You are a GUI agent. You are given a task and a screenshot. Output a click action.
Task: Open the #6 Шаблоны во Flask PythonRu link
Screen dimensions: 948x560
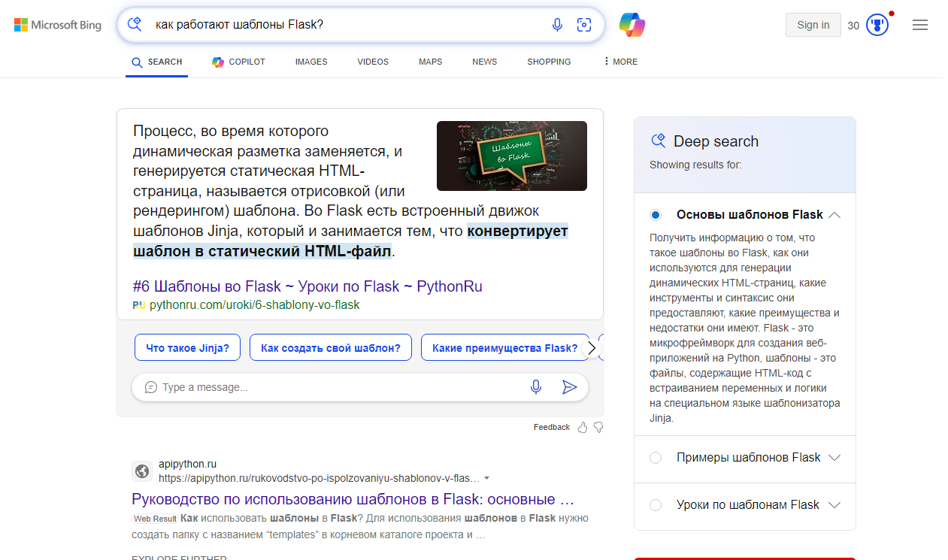(307, 286)
